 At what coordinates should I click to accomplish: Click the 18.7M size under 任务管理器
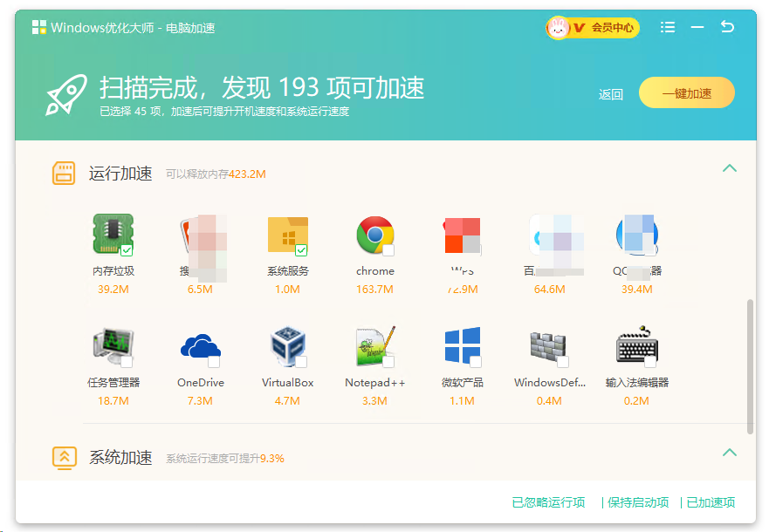(x=113, y=400)
